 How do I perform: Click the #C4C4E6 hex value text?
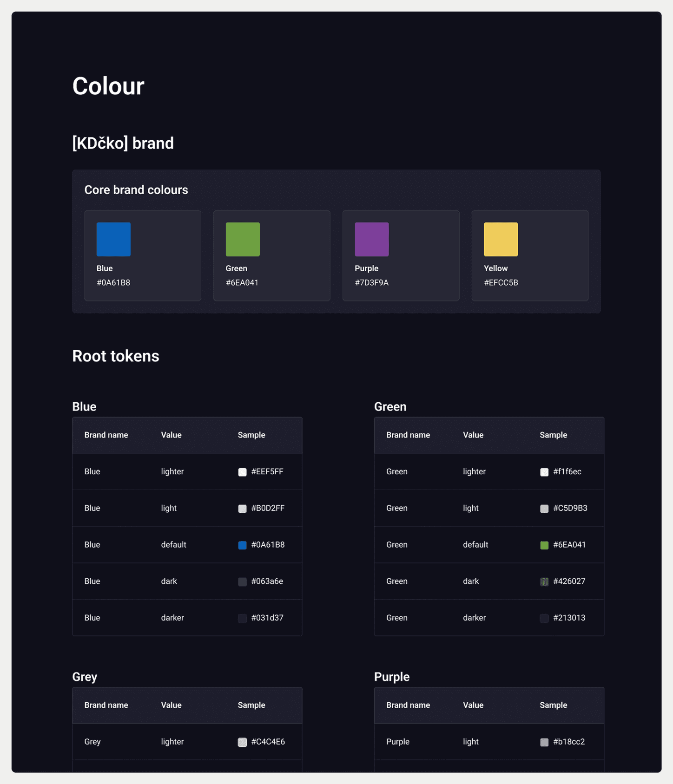pos(268,742)
